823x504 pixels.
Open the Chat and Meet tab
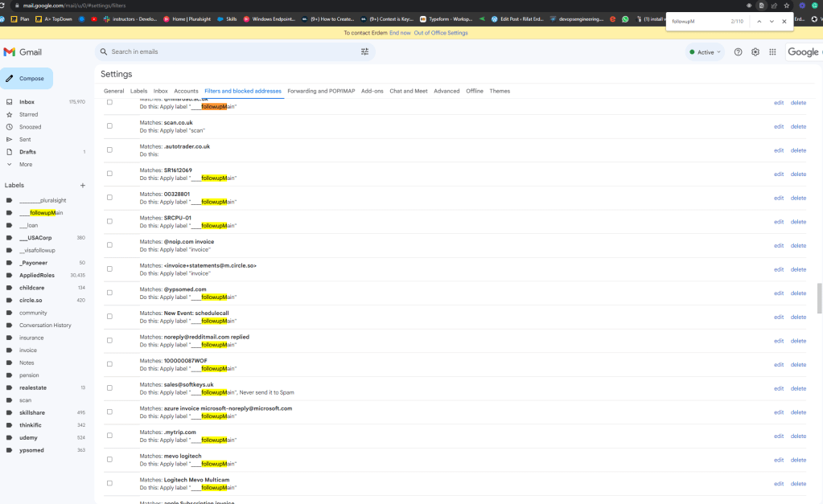click(x=409, y=92)
